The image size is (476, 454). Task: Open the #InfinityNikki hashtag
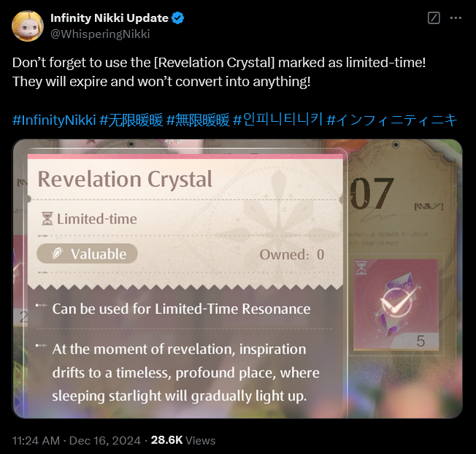pyautogui.click(x=54, y=120)
